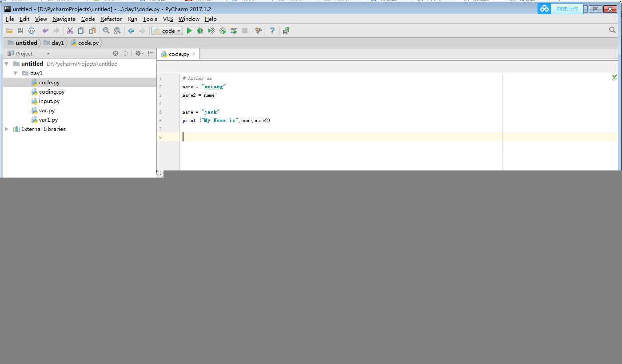
Task: Click the Collapse All icon in Project panel
Action: click(125, 53)
